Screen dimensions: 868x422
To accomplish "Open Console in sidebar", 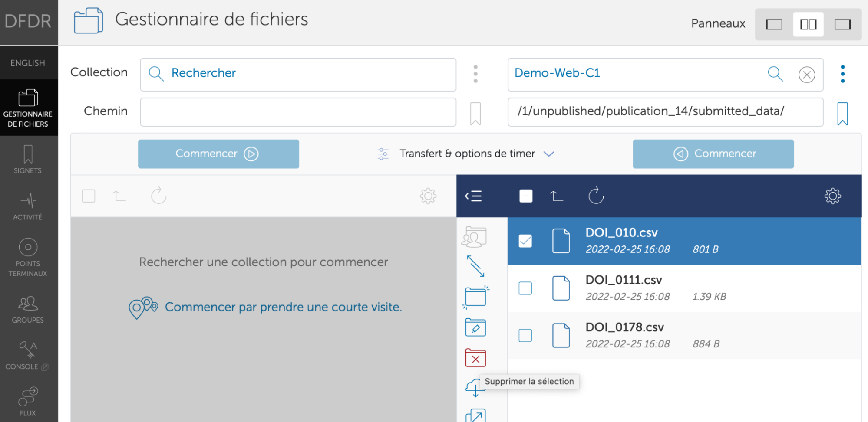I will click(28, 356).
